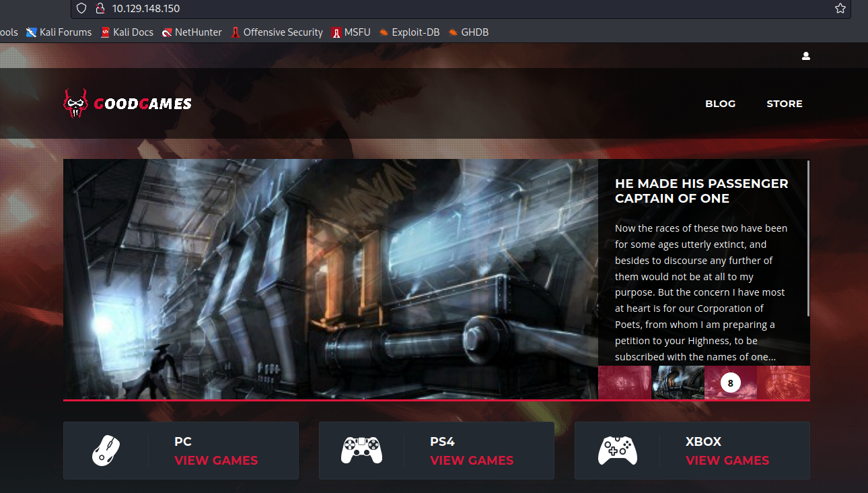Screen dimensions: 868x493
Task: Click the insecure connection padlock icon
Action: [x=100, y=9]
